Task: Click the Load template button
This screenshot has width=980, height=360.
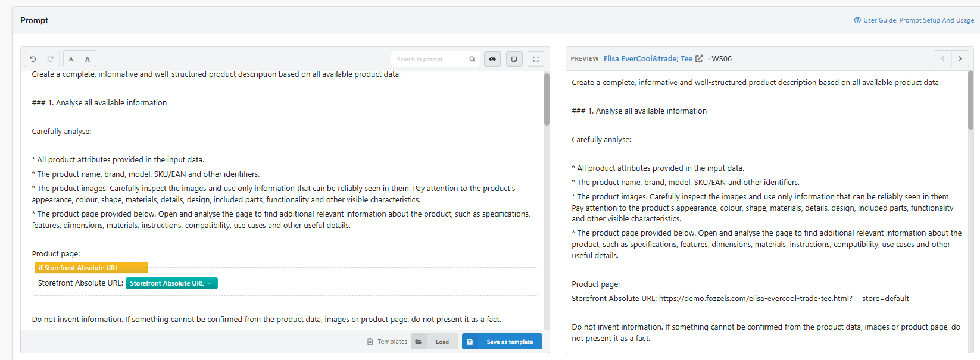Action: coord(435,342)
